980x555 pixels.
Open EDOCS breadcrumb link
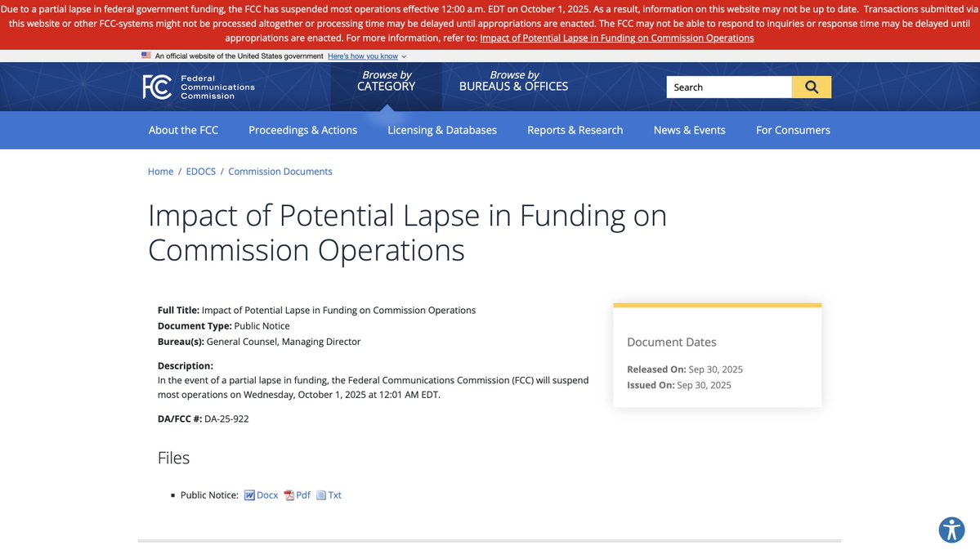click(x=200, y=172)
